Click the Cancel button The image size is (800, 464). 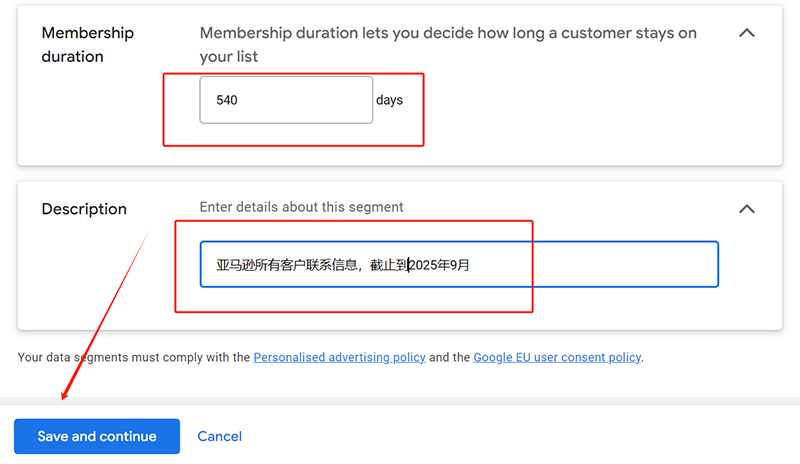pyautogui.click(x=220, y=436)
